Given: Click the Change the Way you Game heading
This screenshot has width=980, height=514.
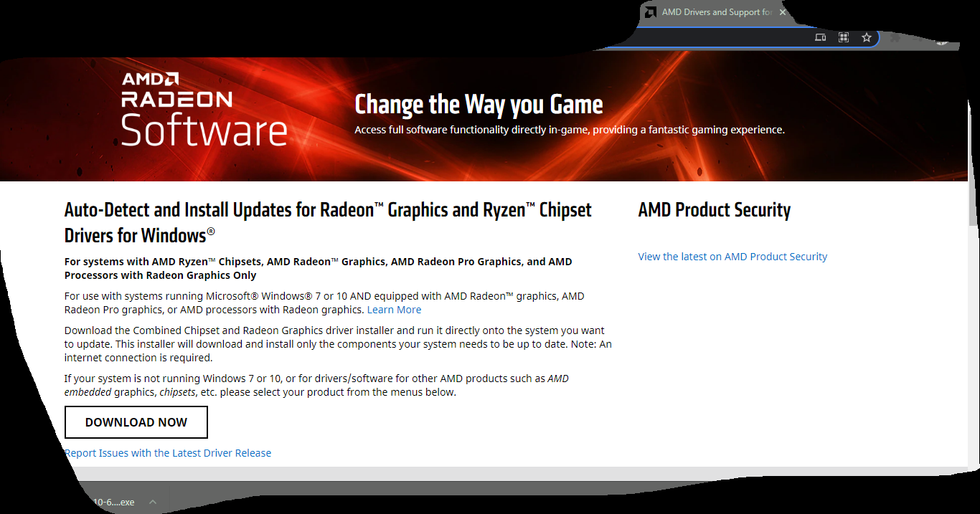Looking at the screenshot, I should tap(479, 105).
